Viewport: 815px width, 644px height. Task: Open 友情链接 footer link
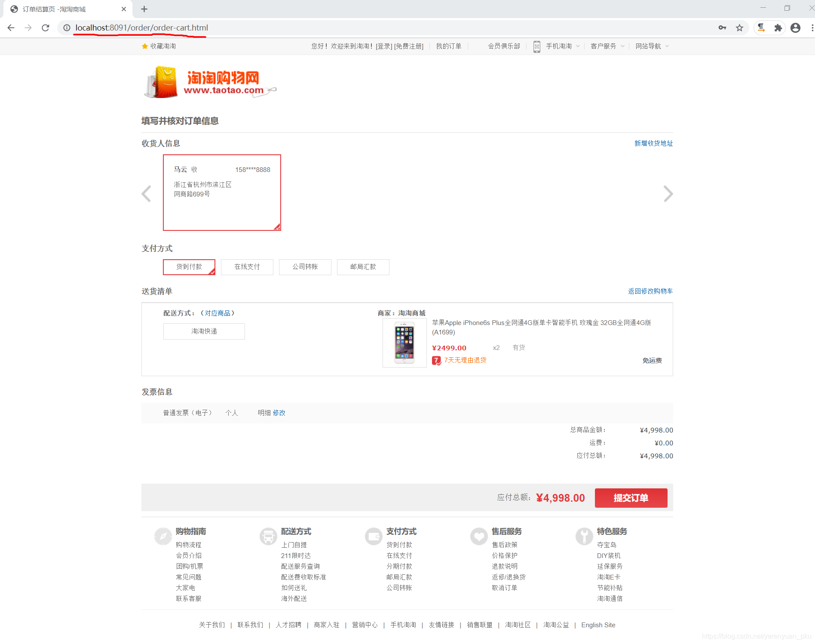tap(441, 625)
